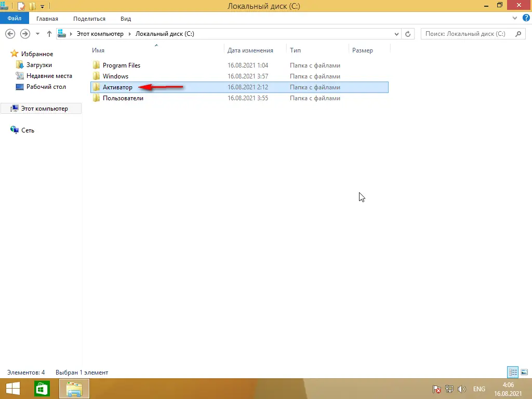Switch to large icons view in status bar

pos(524,372)
